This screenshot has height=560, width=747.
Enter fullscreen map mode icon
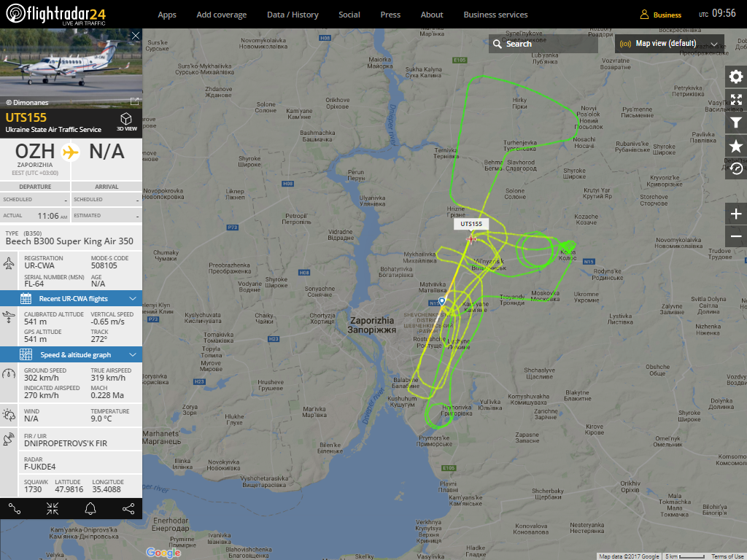(x=735, y=99)
